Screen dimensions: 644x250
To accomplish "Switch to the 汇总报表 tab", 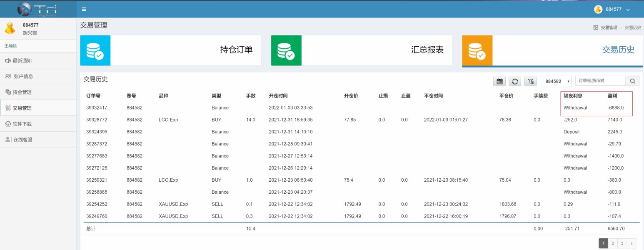I will (362, 50).
